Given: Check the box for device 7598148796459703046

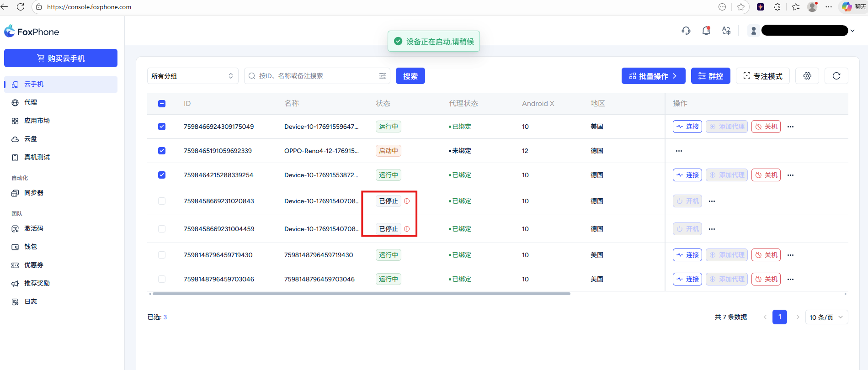Looking at the screenshot, I should point(162,279).
